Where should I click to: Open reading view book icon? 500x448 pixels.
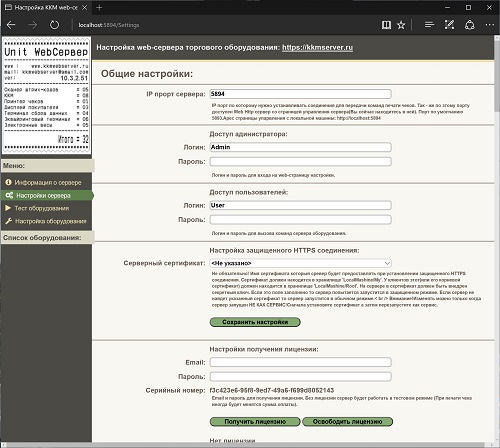click(x=386, y=25)
